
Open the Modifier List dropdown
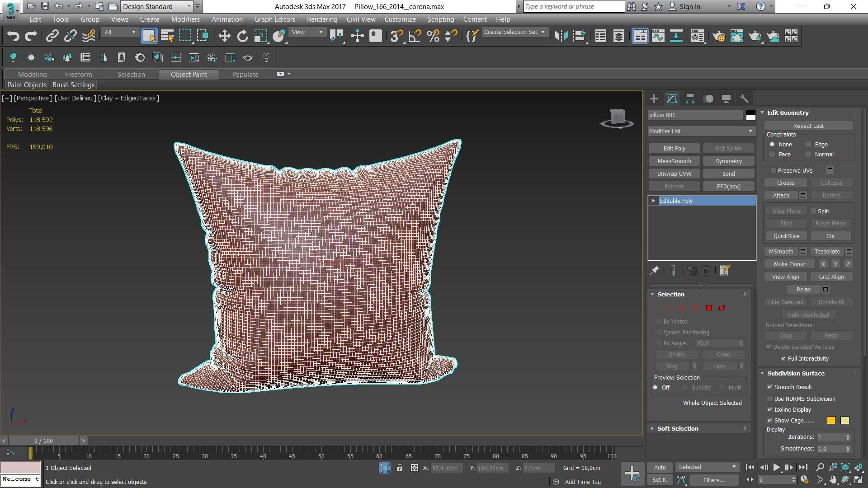click(x=701, y=131)
